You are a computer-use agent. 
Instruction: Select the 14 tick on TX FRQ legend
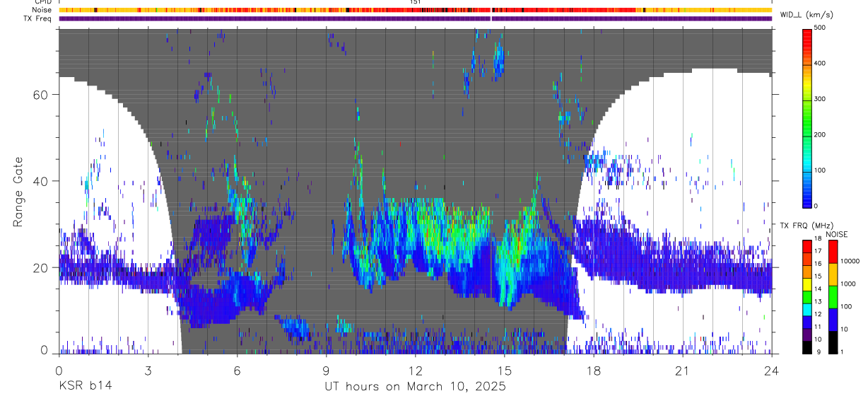[818, 290]
